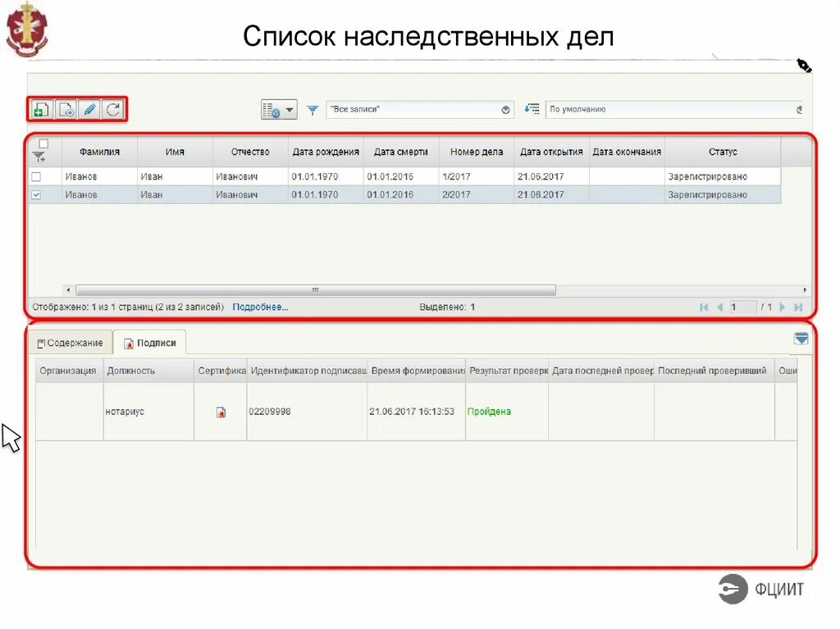Click the horizontal scrollbar thumb of the table
840x629 pixels.
click(316, 289)
